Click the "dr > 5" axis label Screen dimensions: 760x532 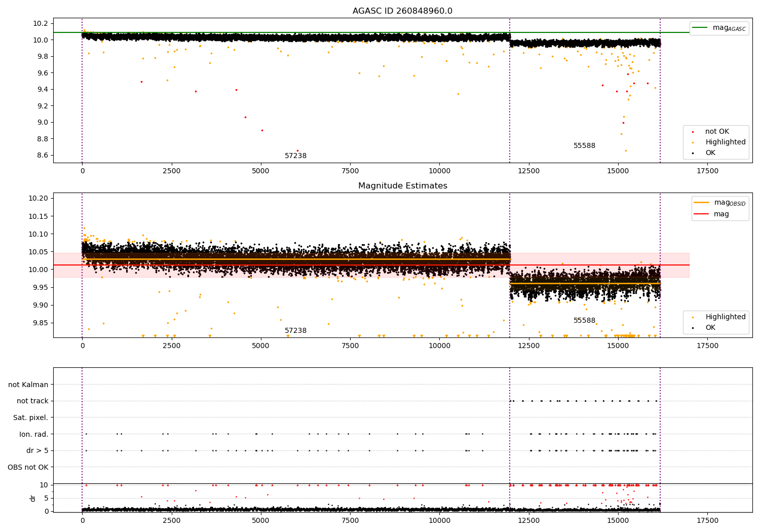click(37, 450)
